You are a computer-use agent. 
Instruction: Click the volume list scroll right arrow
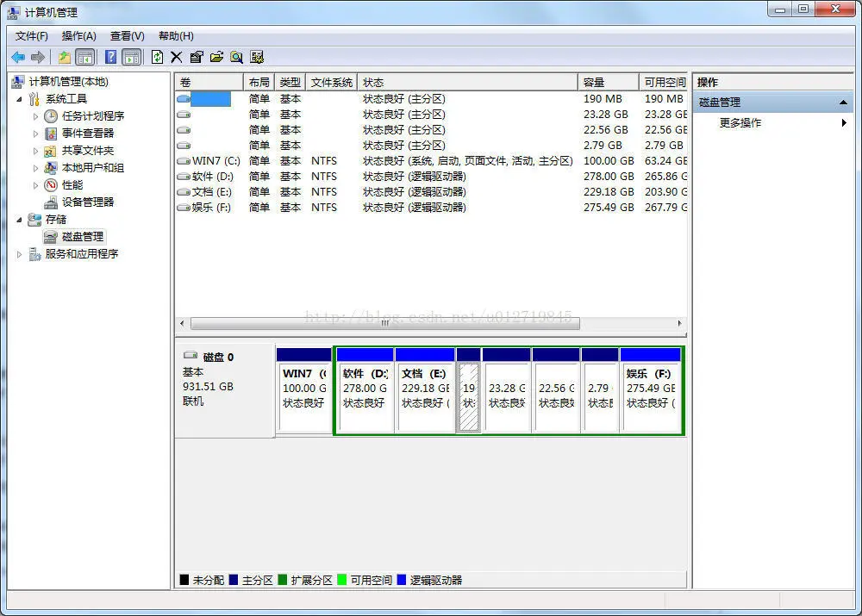coord(679,324)
